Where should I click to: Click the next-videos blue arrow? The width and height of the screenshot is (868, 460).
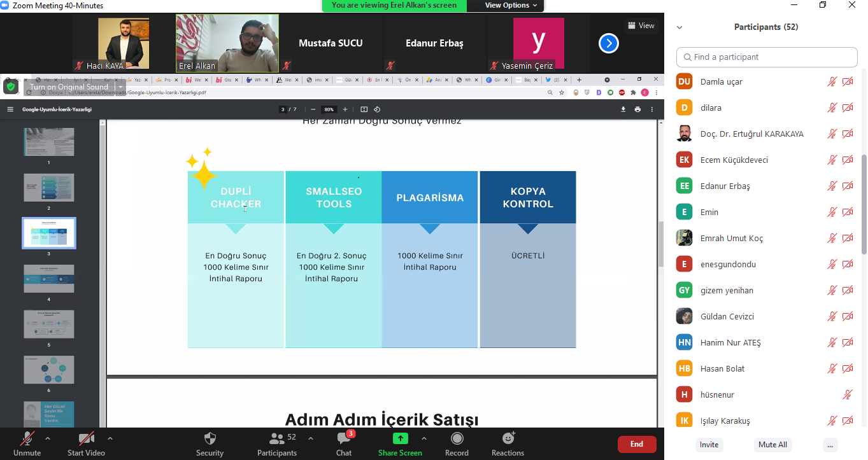point(609,43)
